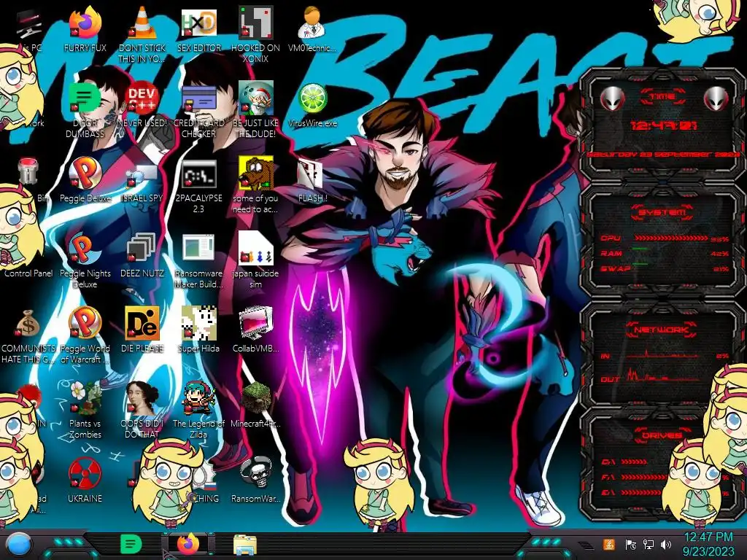This screenshot has width=747, height=560.
Task: Open the green chat app in taskbar
Action: (131, 544)
